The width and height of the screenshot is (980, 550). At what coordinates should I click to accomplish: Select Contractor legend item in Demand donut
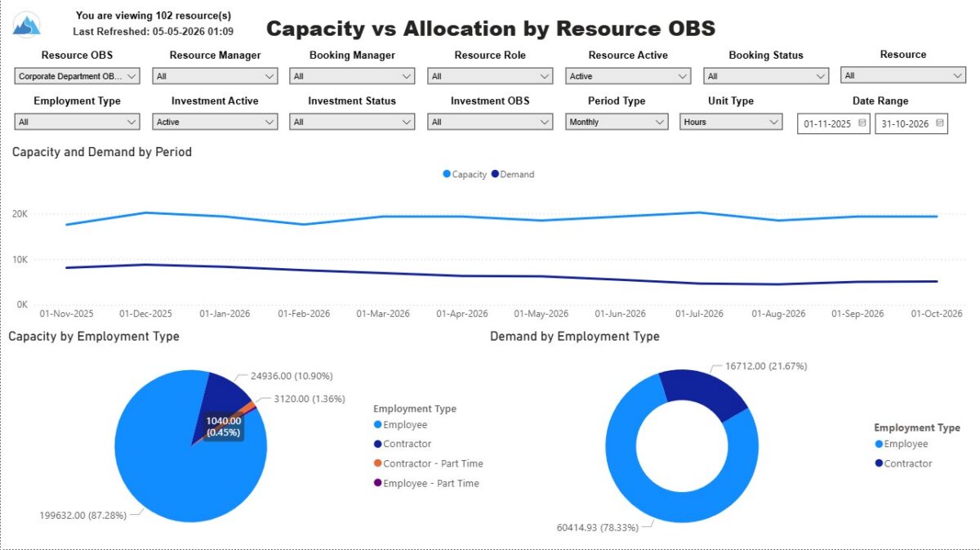pos(904,463)
